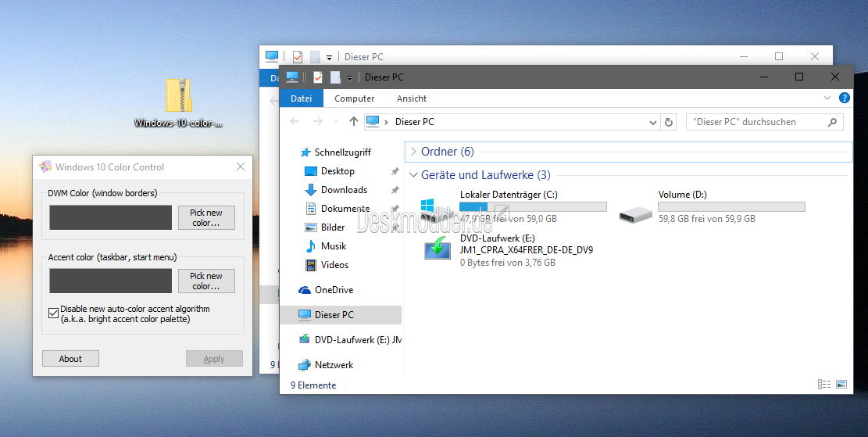Open the recent locations dropdown arrow
This screenshot has height=437, width=868.
336,122
